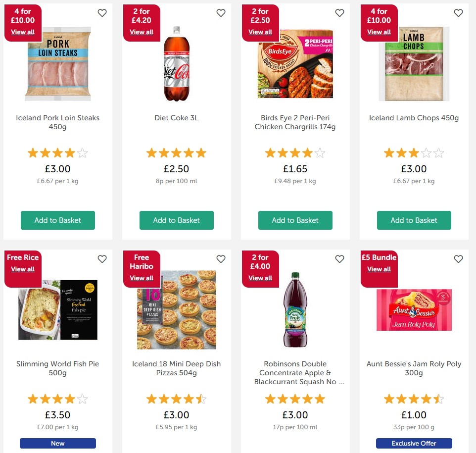Click the wishlist heart for Diet Coke 3L
476x453 pixels.
click(221, 13)
